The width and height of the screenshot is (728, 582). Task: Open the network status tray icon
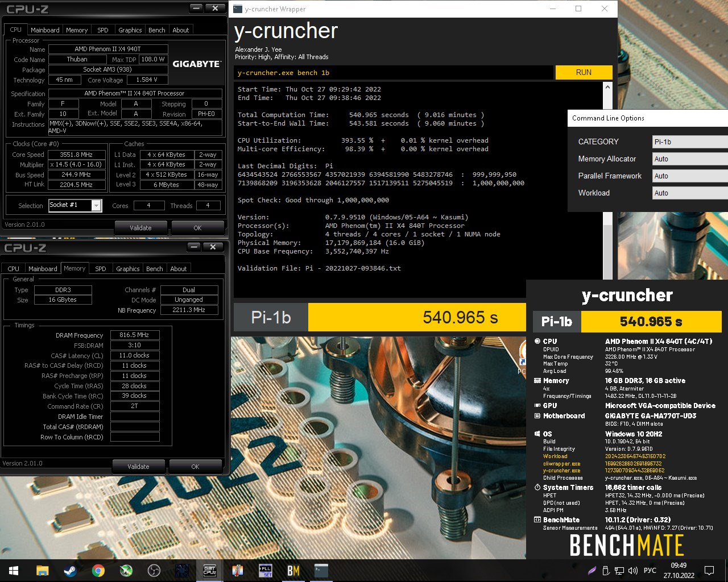tap(619, 571)
